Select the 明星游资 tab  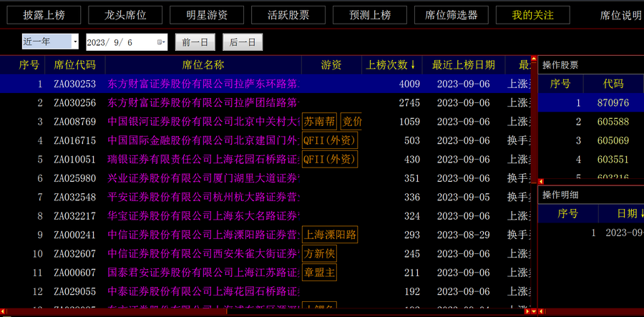(207, 15)
